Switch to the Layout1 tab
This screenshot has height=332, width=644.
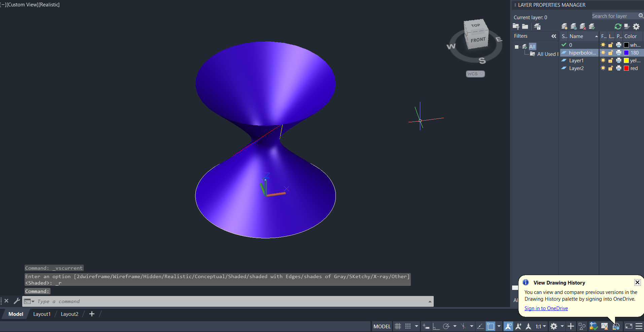pyautogui.click(x=42, y=314)
